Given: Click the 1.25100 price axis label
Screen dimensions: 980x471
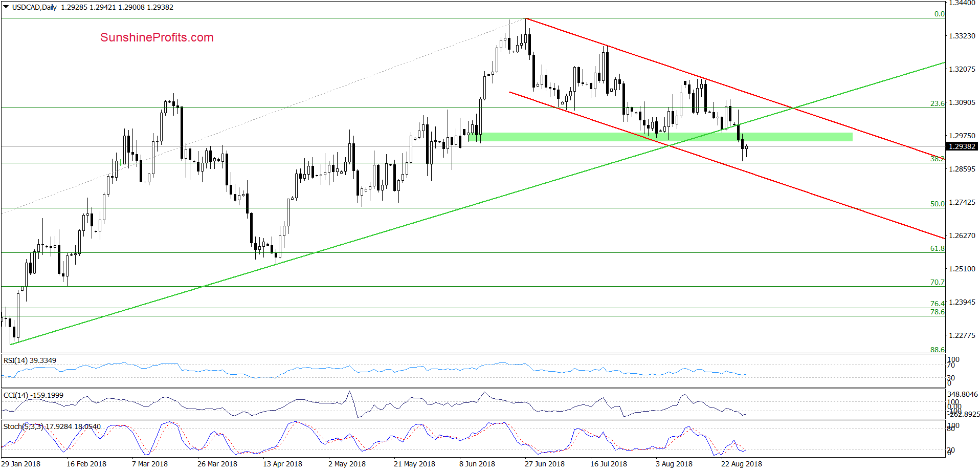Looking at the screenshot, I should (962, 269).
